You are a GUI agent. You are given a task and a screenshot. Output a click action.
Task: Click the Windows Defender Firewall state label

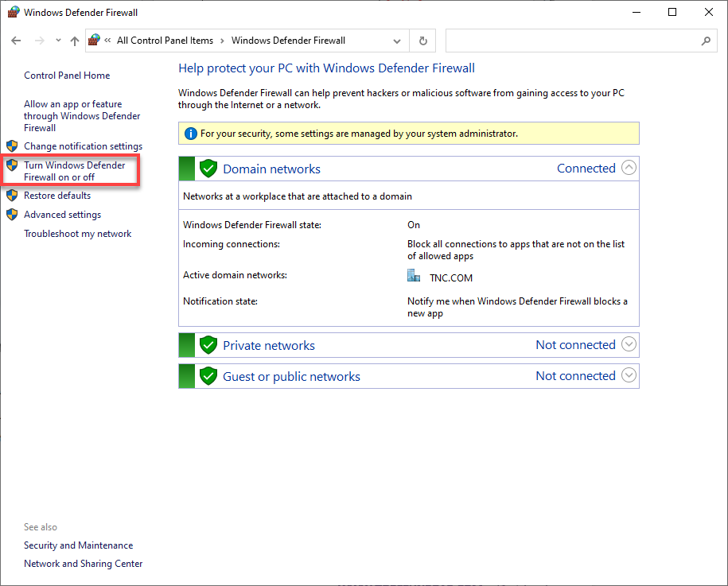(252, 225)
